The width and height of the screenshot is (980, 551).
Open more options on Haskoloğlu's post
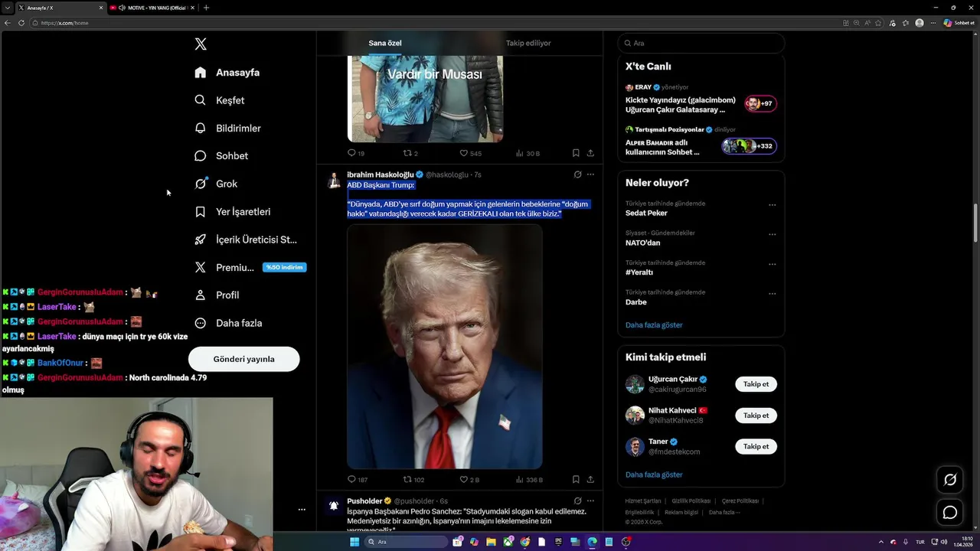point(590,174)
